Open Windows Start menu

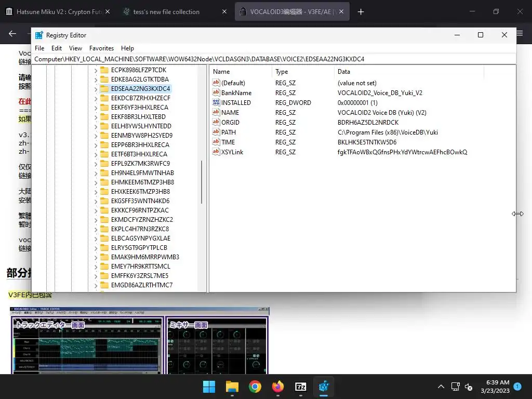pos(209,387)
